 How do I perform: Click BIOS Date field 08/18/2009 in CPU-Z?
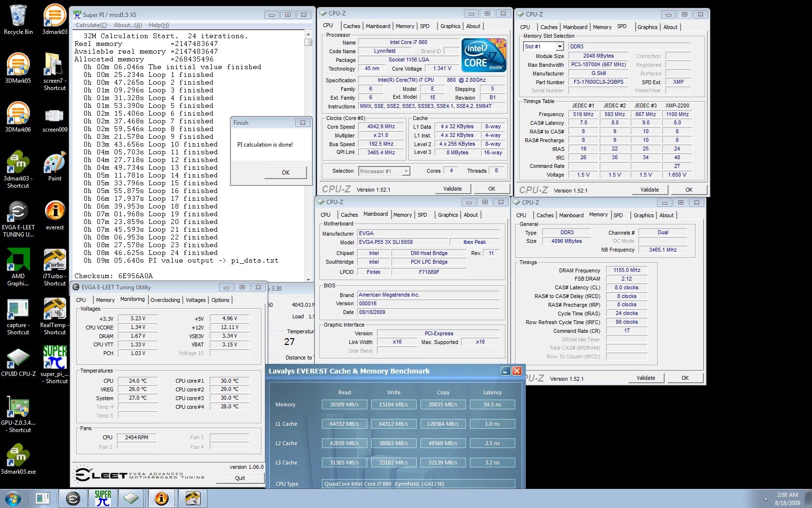pos(428,312)
